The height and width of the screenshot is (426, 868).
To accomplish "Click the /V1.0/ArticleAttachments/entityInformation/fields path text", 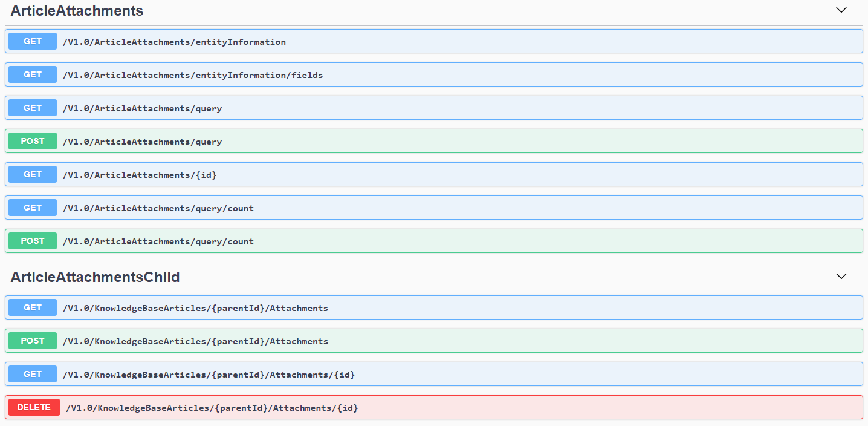I will pos(193,76).
